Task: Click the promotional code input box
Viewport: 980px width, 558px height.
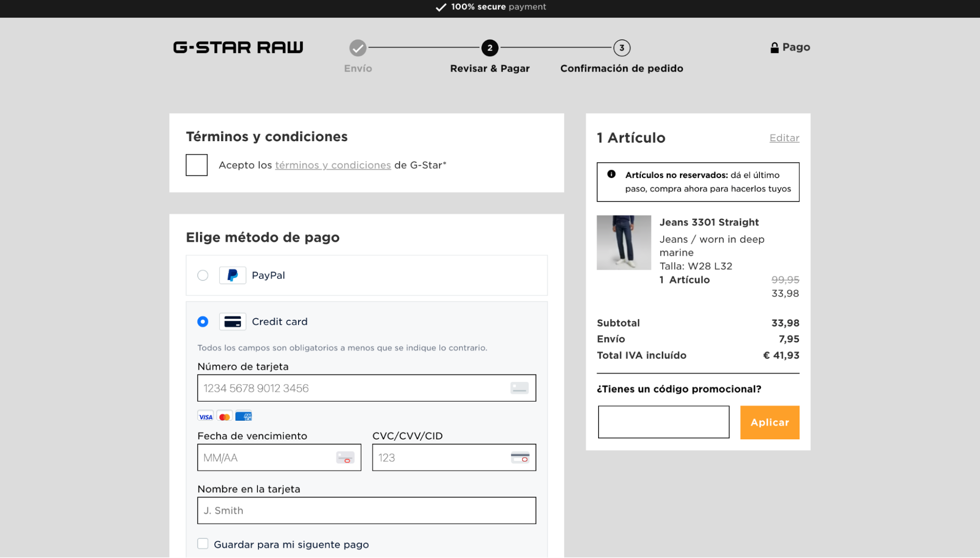Action: tap(664, 422)
